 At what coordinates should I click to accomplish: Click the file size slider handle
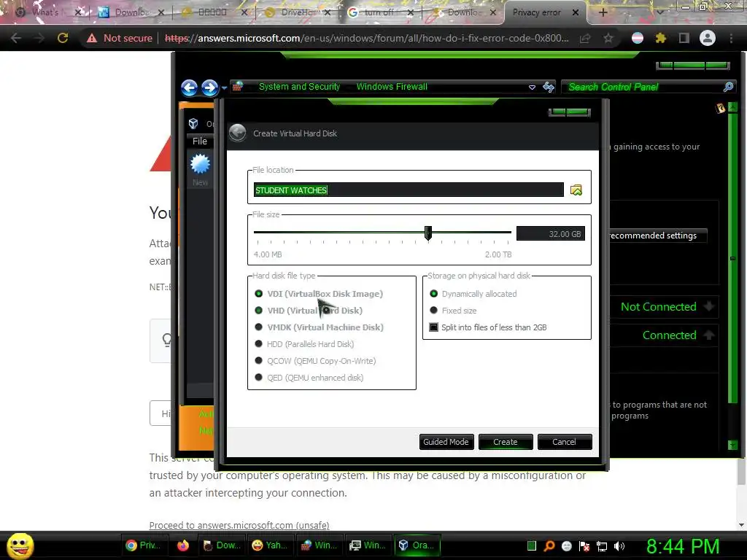pyautogui.click(x=427, y=233)
